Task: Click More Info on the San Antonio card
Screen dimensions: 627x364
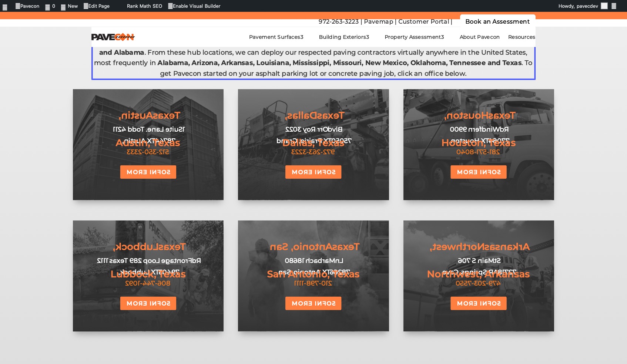Action: coord(313,303)
